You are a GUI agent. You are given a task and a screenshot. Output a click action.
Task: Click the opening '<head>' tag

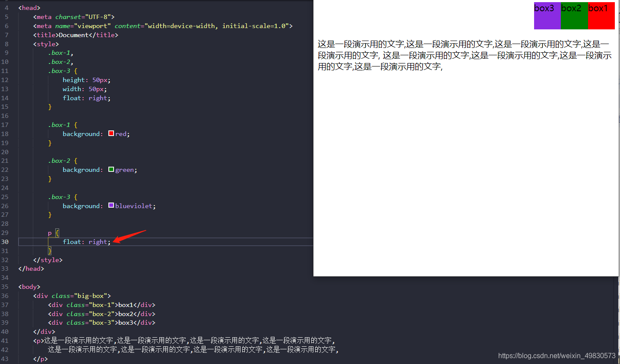pos(29,8)
